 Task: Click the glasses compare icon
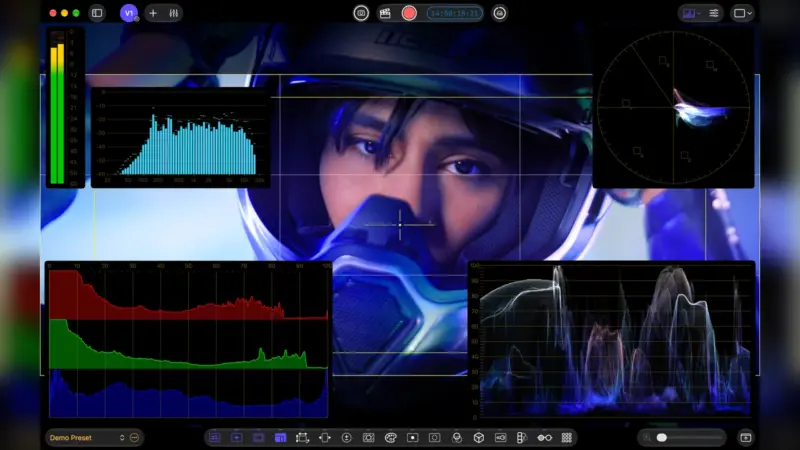[544, 438]
